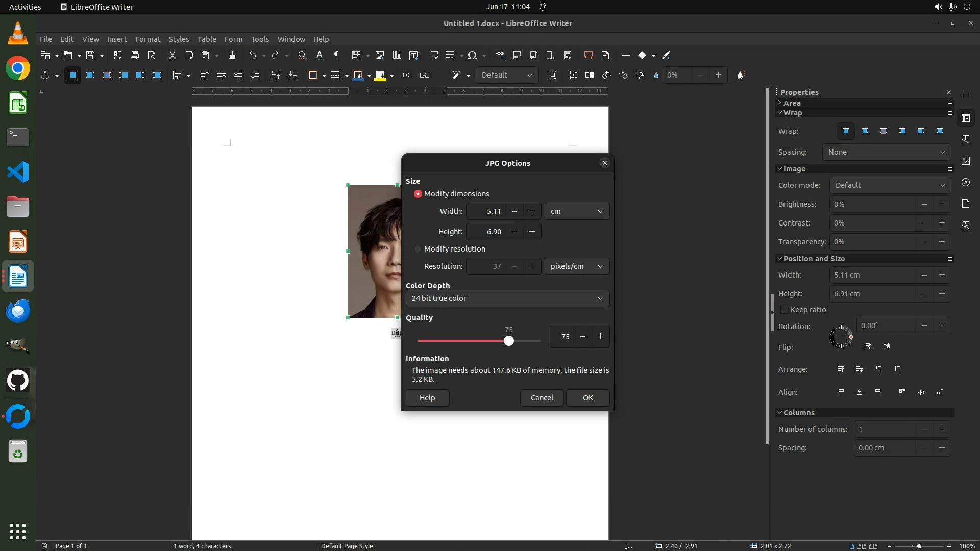Image resolution: width=980 pixels, height=551 pixels.
Task: Open the cm width unit dropdown
Action: [x=577, y=211]
